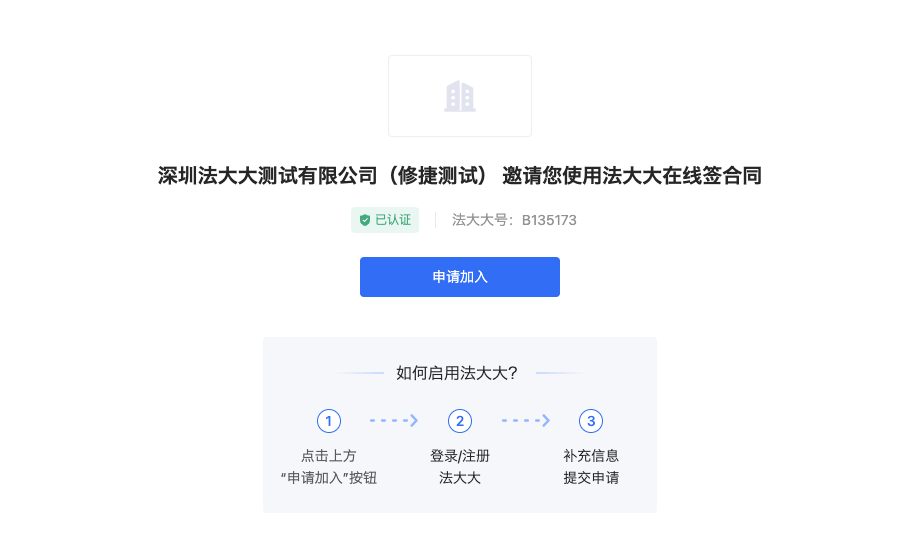The image size is (907, 558).
Task: Click dashed arrow between steps 1 and 2
Action: tap(394, 420)
